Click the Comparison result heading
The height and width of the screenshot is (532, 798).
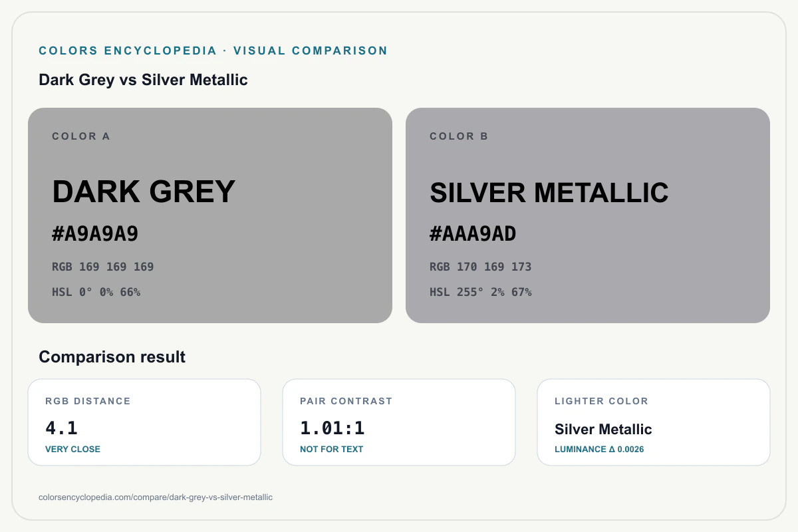tap(112, 357)
